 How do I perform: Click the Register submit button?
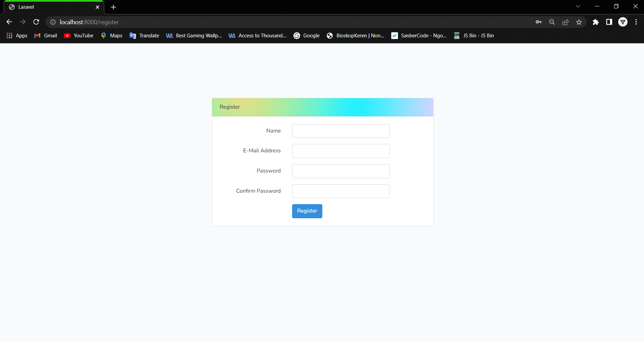307,211
